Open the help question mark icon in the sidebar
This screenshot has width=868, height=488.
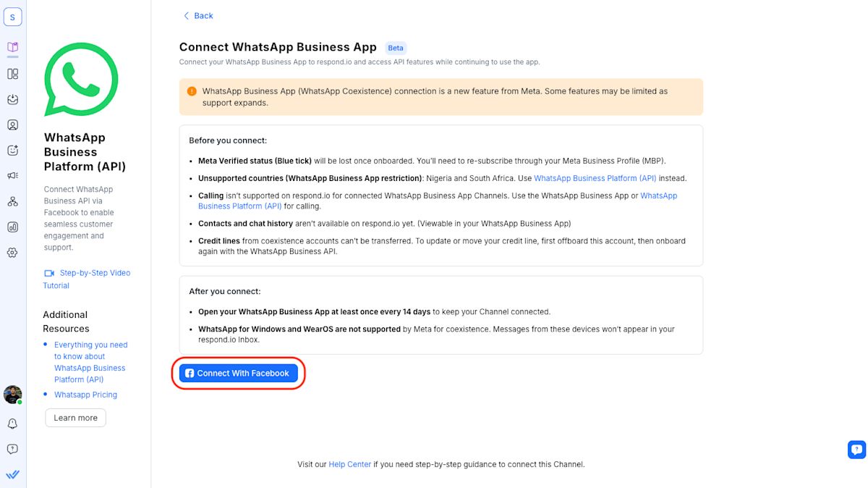pos(12,449)
